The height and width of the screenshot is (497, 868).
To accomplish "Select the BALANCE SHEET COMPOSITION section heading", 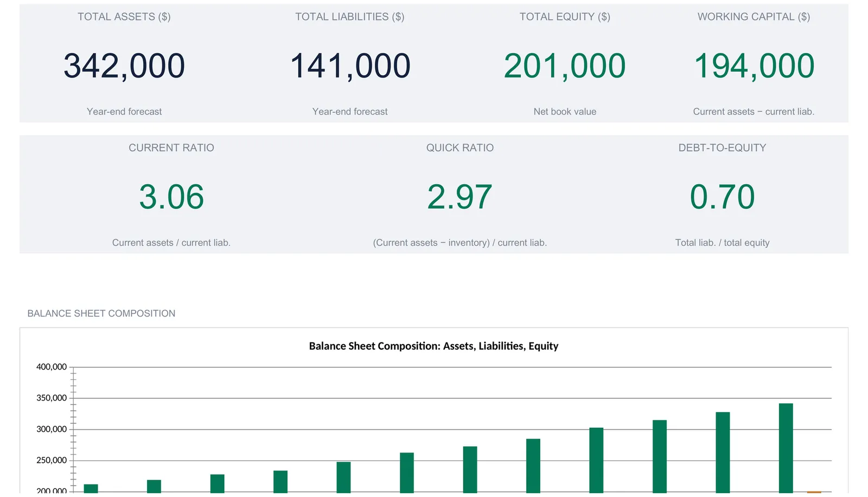I will click(101, 313).
